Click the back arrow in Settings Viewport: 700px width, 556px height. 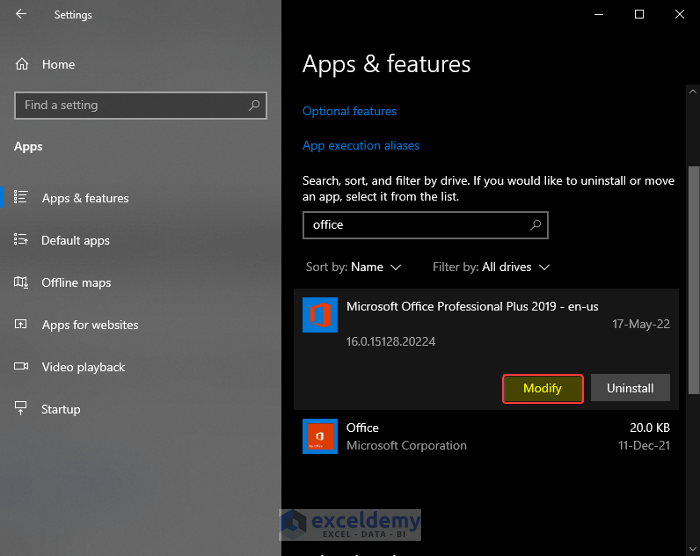click(21, 14)
